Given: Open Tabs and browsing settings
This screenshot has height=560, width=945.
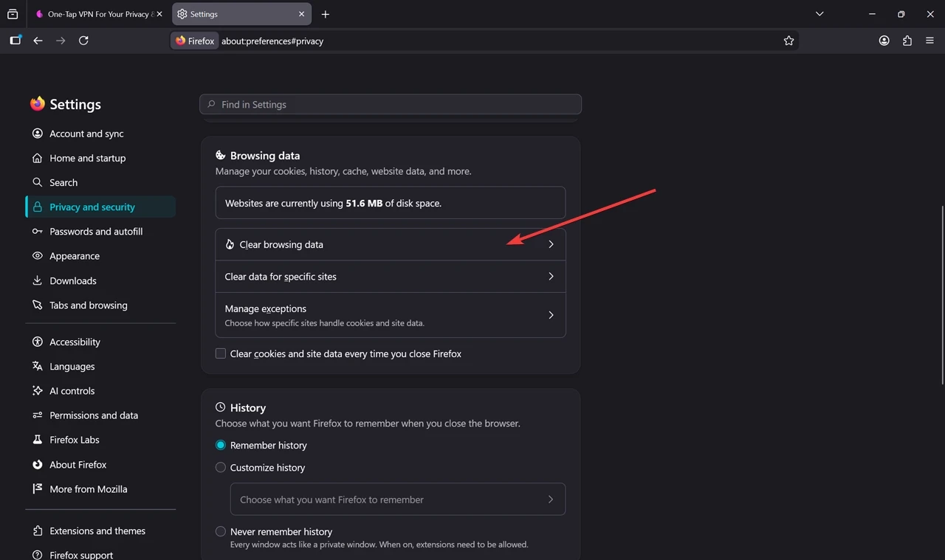Looking at the screenshot, I should pyautogui.click(x=100, y=305).
